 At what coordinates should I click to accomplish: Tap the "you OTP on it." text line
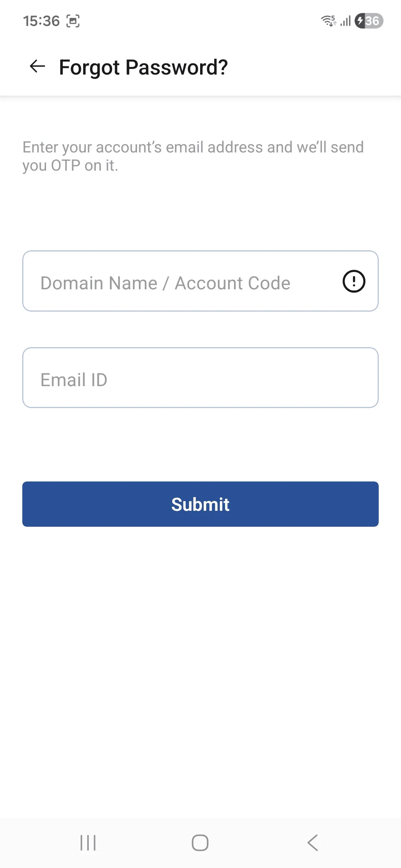pos(70,165)
